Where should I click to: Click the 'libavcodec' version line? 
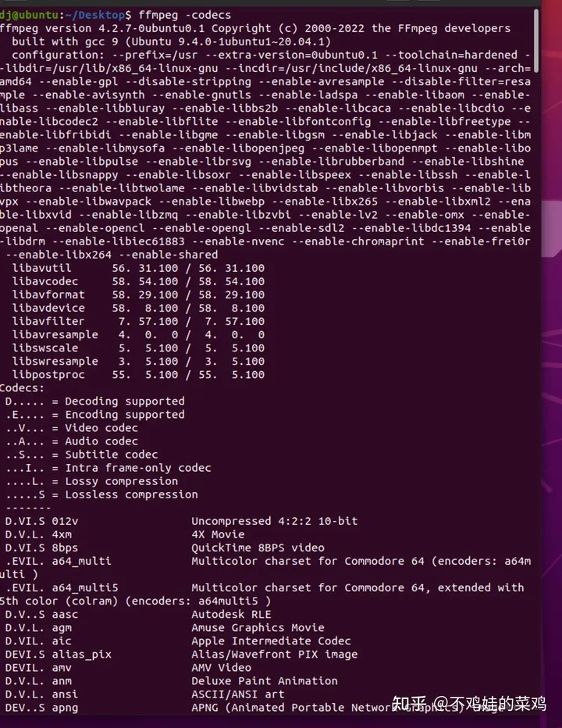pos(138,281)
